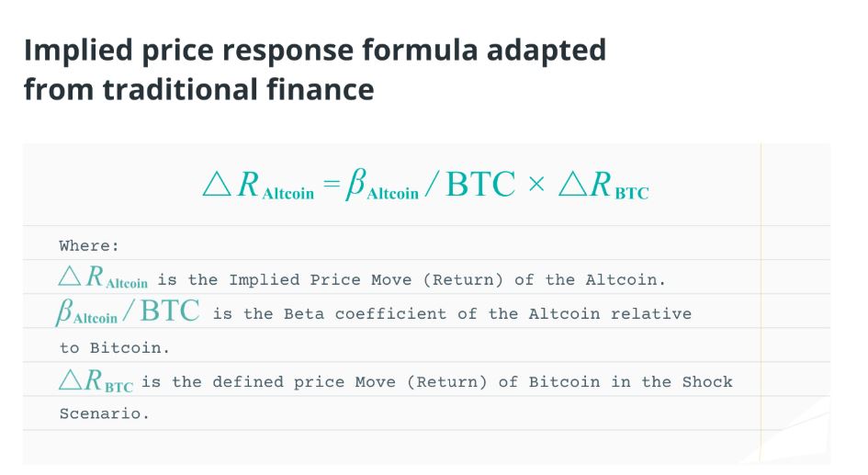Click the vertical margin line of the notepad
Image resolution: width=868 pixels, height=475 pixels.
click(761, 303)
